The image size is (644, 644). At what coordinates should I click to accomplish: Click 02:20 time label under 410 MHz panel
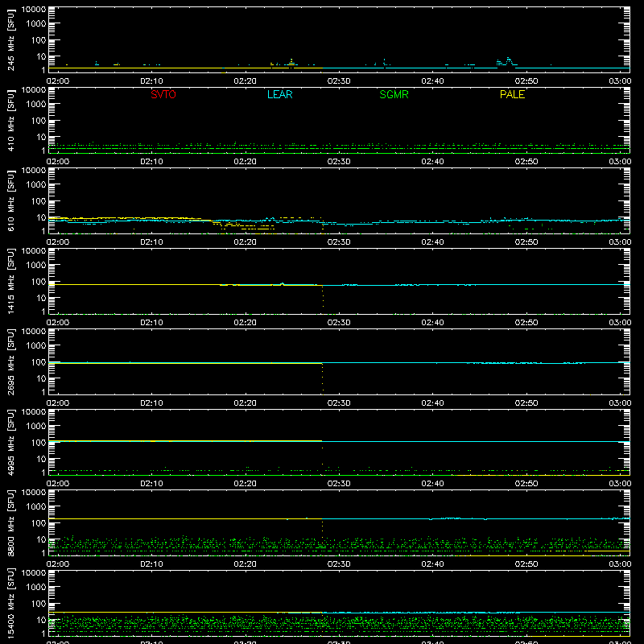tap(246, 162)
